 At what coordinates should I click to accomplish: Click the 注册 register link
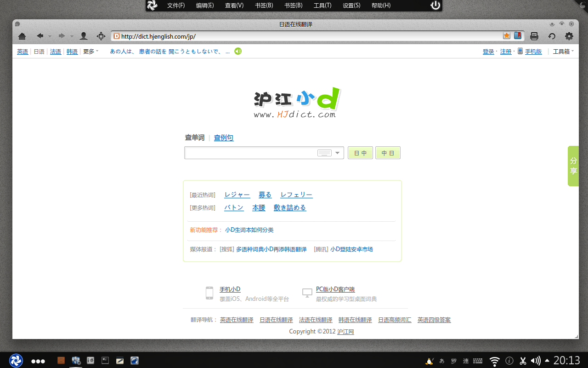click(x=506, y=52)
